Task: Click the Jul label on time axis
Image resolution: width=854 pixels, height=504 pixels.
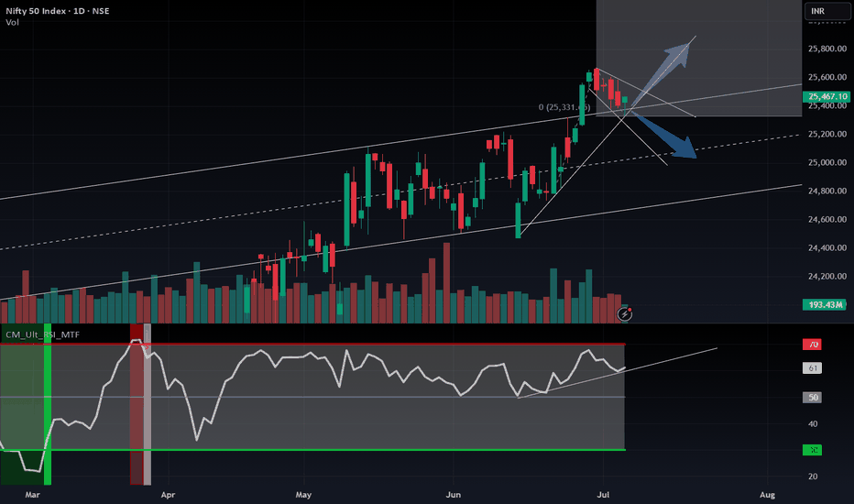Action: point(603,495)
